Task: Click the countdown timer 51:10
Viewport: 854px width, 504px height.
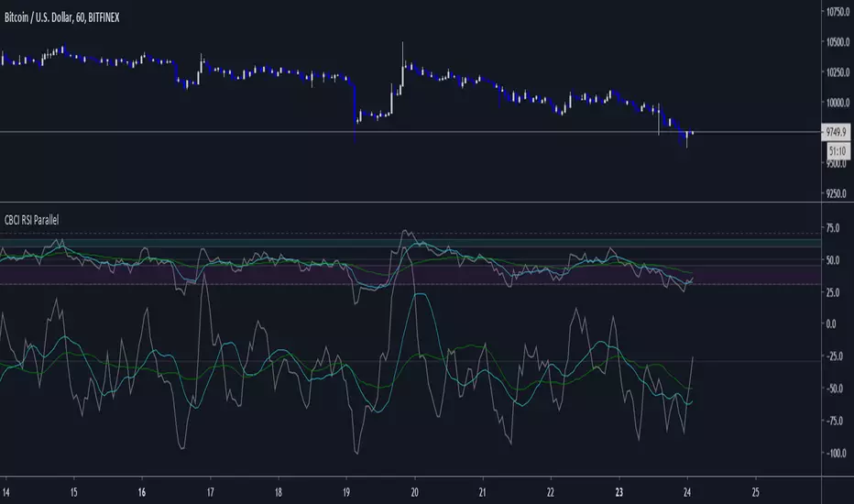Action: pyautogui.click(x=838, y=151)
